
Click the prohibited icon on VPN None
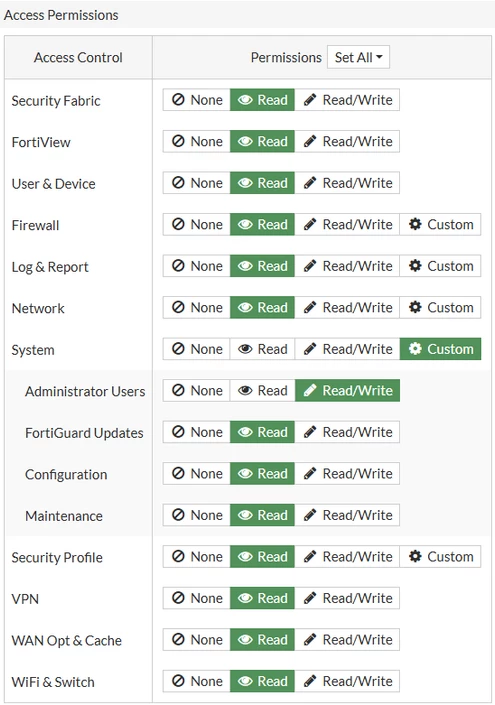[178, 598]
